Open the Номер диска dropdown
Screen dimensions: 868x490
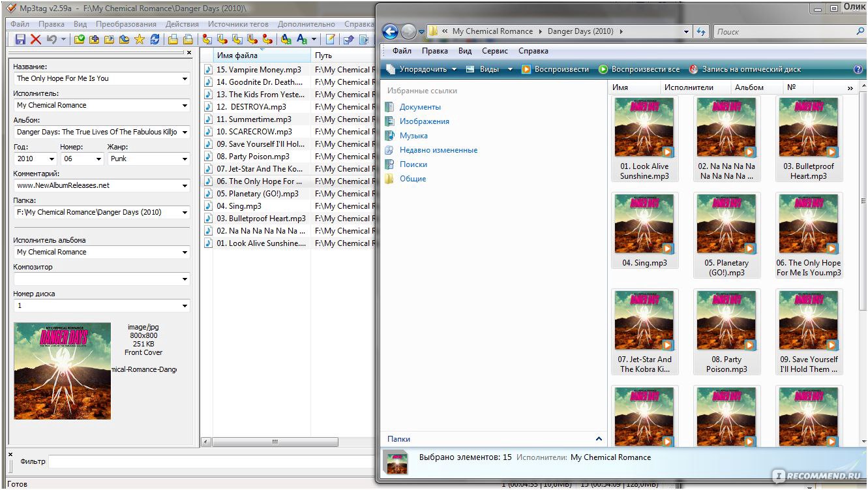click(x=185, y=306)
